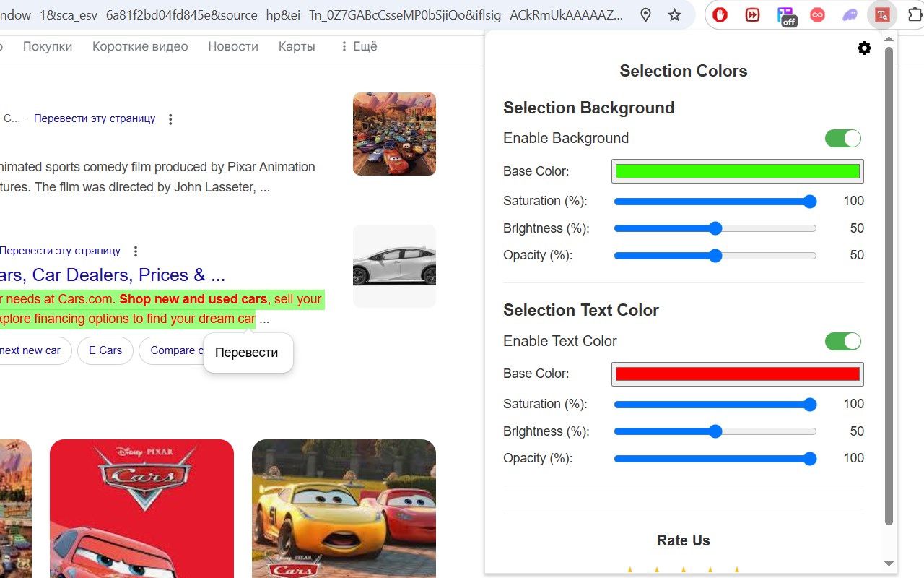Switch to the Короткие видео tab

pos(140,46)
